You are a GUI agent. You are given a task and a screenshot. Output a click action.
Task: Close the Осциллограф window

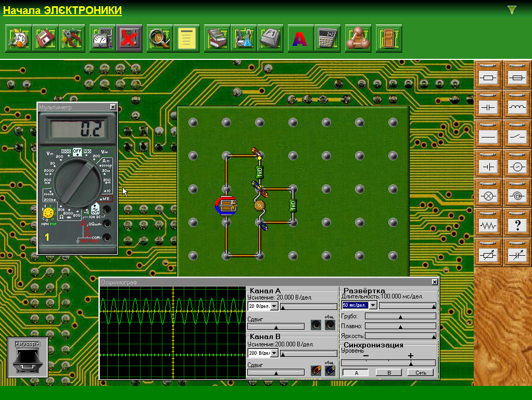click(435, 282)
